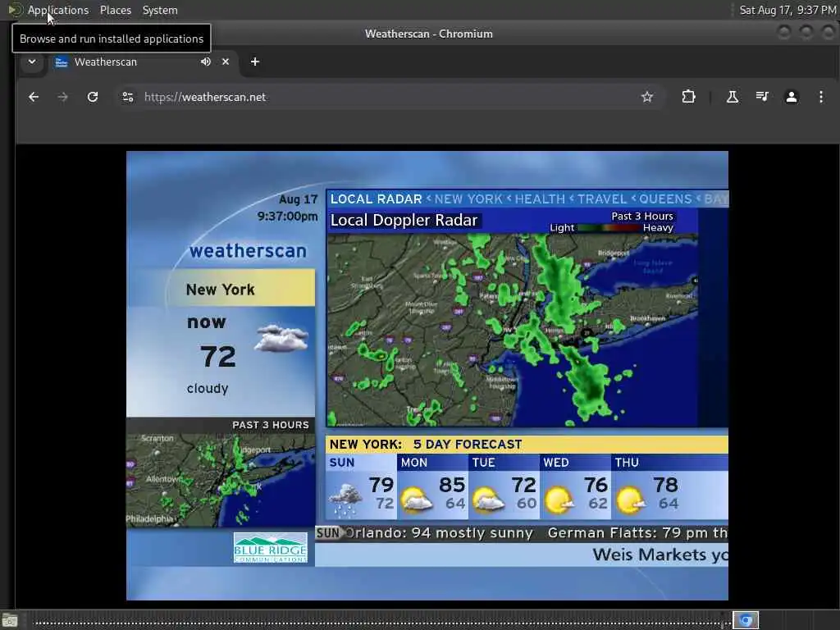This screenshot has width=840, height=630.
Task: Open the Places menu
Action: (x=115, y=10)
